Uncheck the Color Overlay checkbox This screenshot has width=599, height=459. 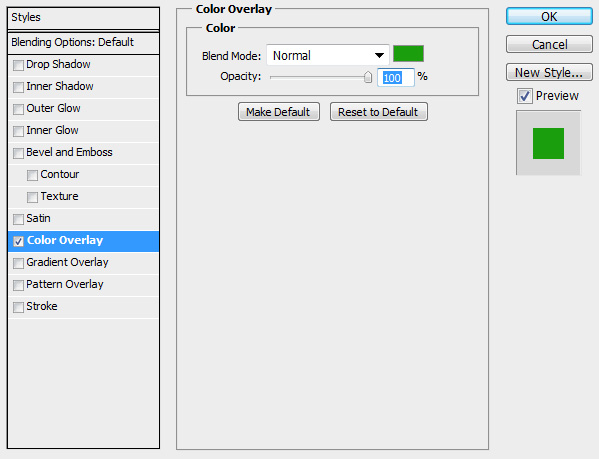(18, 241)
